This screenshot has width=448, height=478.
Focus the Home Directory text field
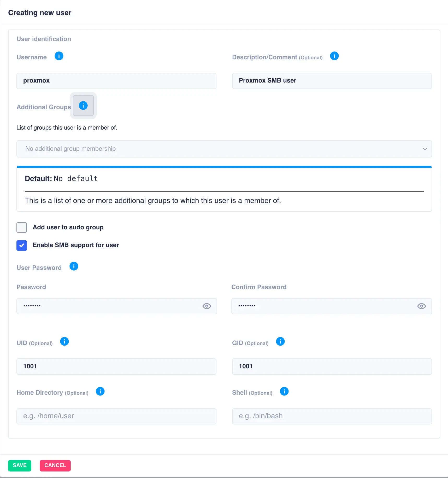(116, 416)
